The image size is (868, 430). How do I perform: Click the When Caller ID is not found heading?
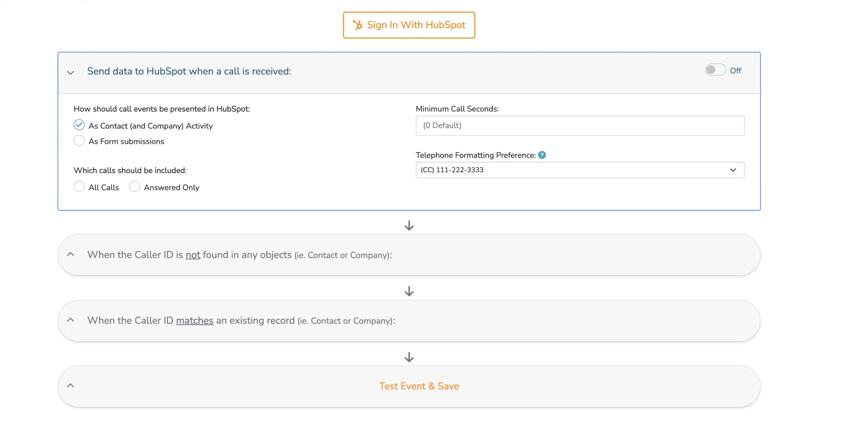point(239,255)
